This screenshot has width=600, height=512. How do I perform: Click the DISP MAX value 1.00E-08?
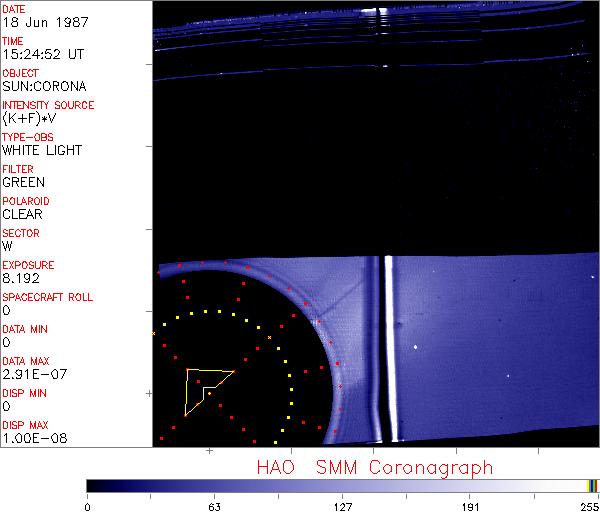coord(31,438)
